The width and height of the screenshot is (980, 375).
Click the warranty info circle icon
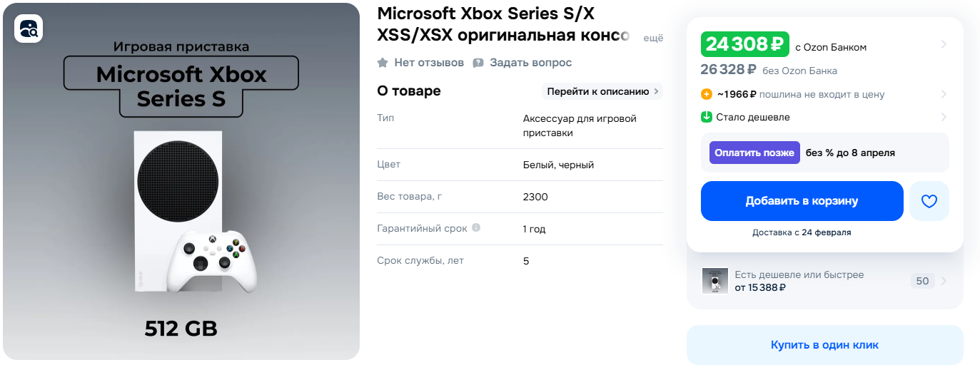[x=476, y=228]
